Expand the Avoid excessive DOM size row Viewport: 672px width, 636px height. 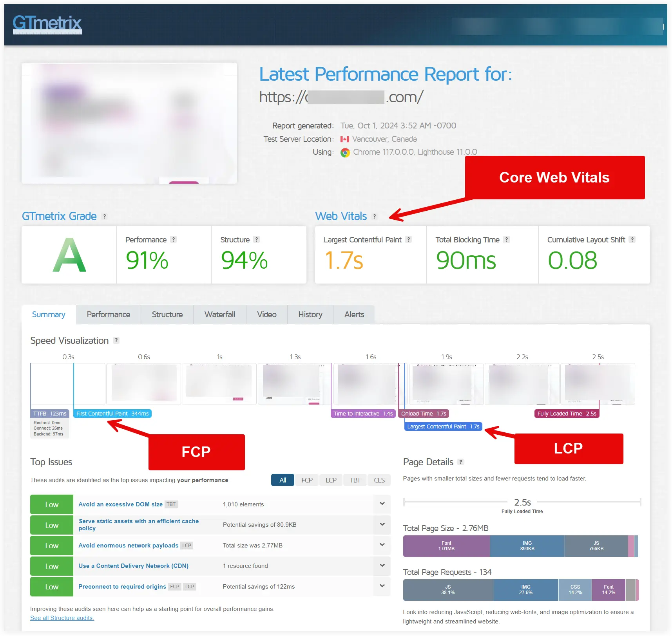coord(382,504)
